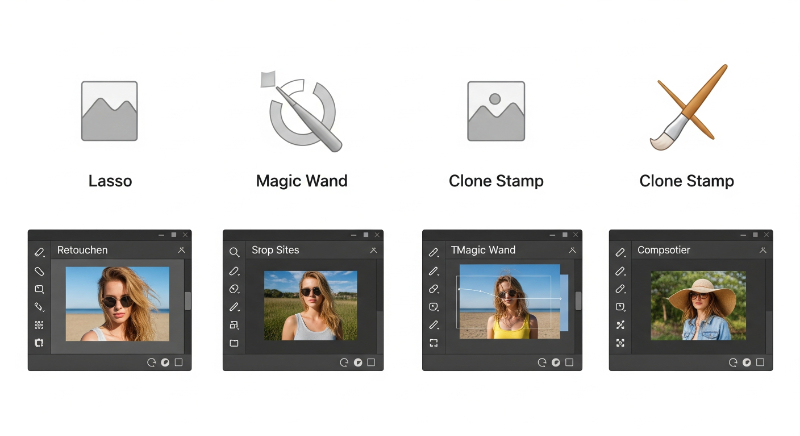Select the crossed tools icon in Compsotier panel

620,325
